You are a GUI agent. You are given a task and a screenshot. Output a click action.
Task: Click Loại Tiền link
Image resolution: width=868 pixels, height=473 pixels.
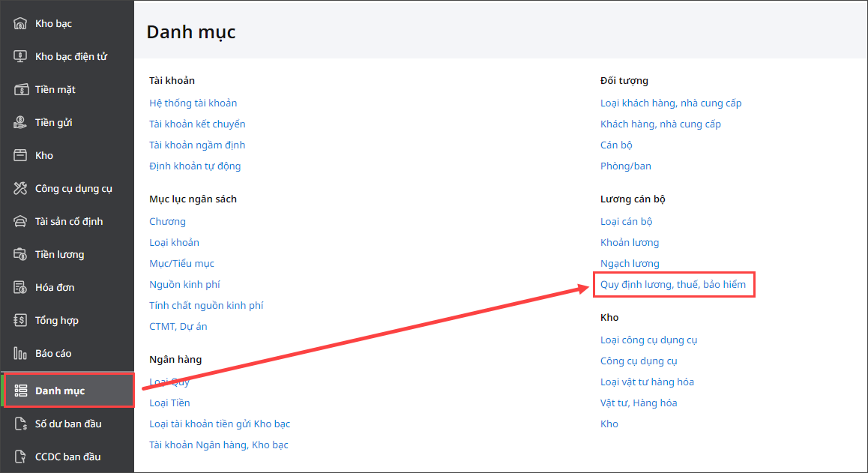[169, 403]
